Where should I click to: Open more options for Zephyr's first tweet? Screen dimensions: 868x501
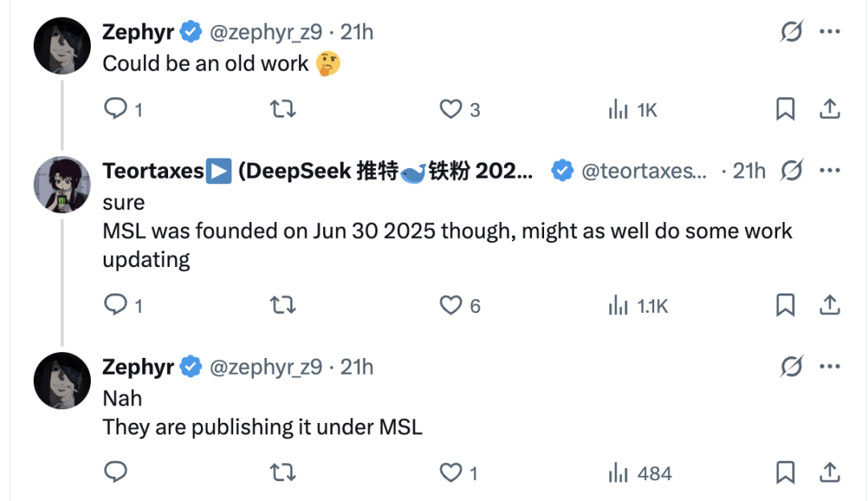point(830,31)
